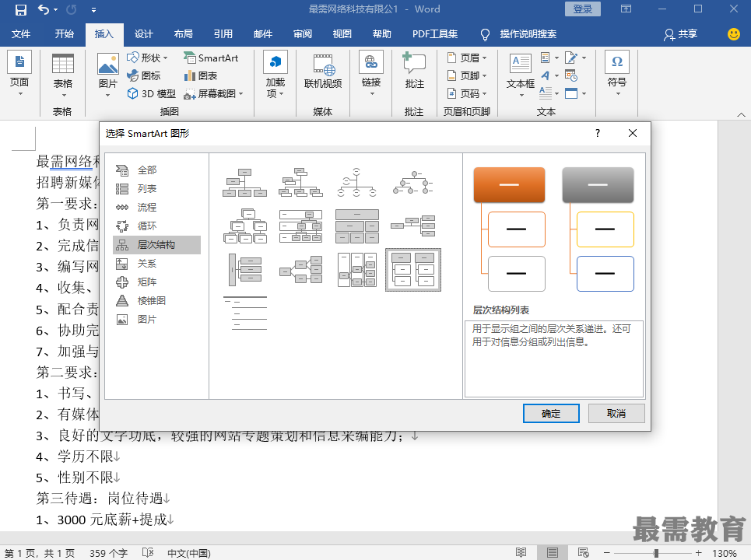This screenshot has height=560, width=751.
Task: Select the 流程 process category
Action: (157, 207)
